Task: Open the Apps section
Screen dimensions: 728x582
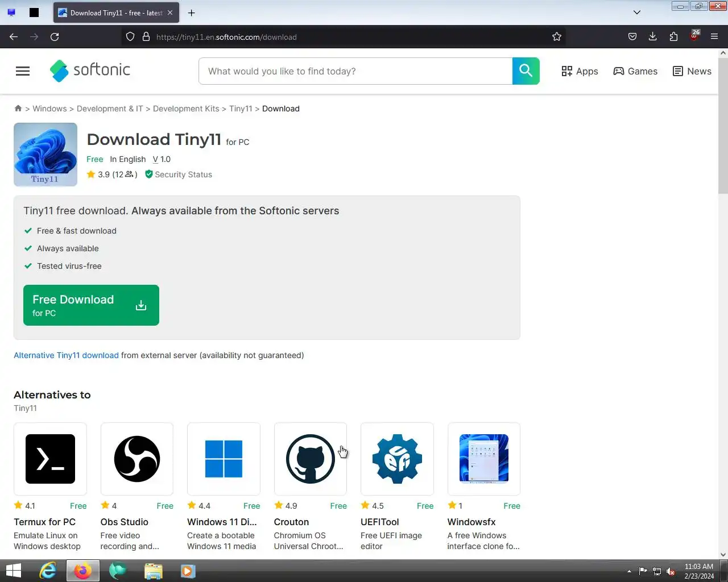Action: (580, 71)
